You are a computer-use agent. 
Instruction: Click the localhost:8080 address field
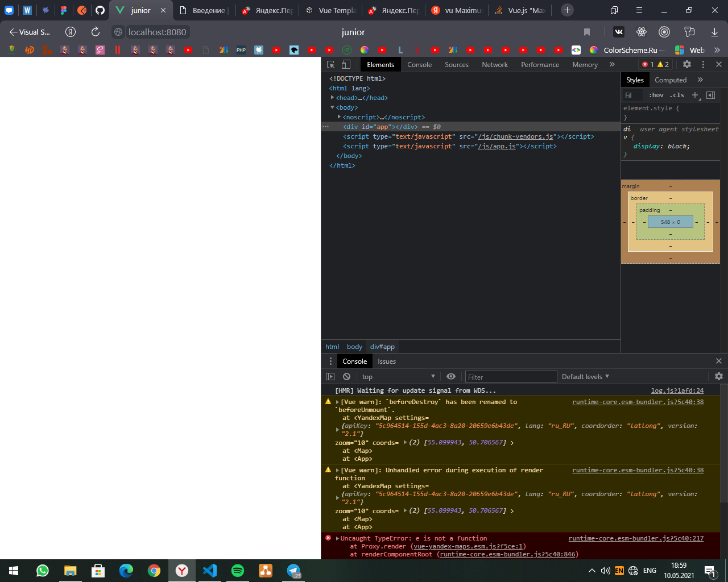[157, 32]
